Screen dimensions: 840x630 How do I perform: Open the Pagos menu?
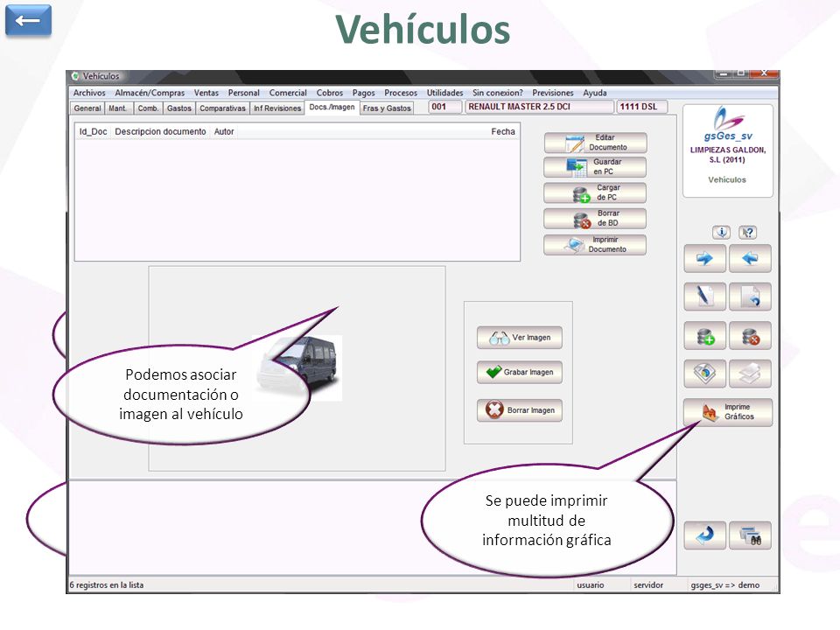click(364, 93)
